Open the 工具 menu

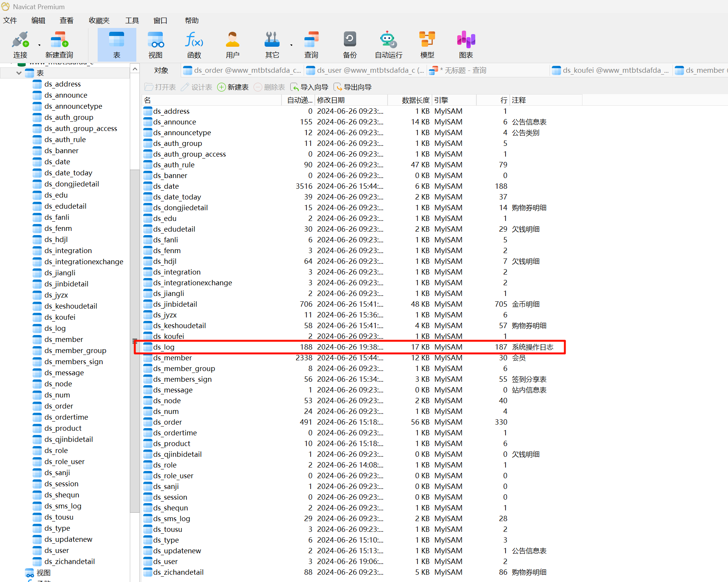point(132,20)
